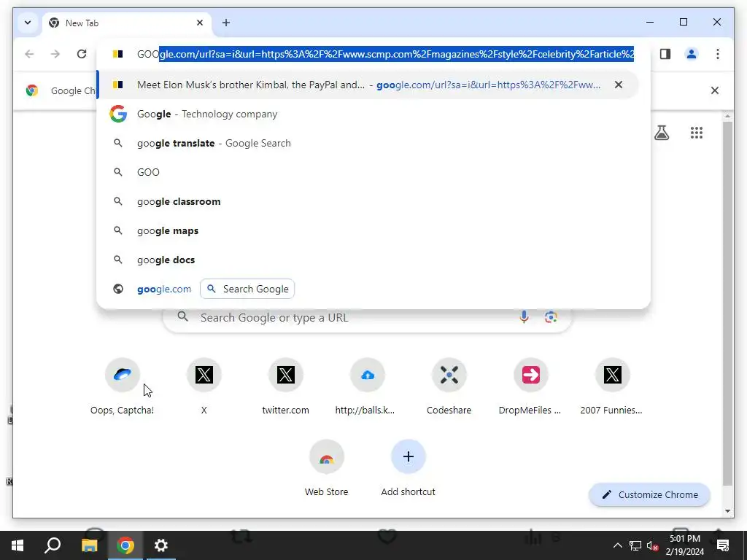Go forward with the forward arrow

pyautogui.click(x=55, y=54)
